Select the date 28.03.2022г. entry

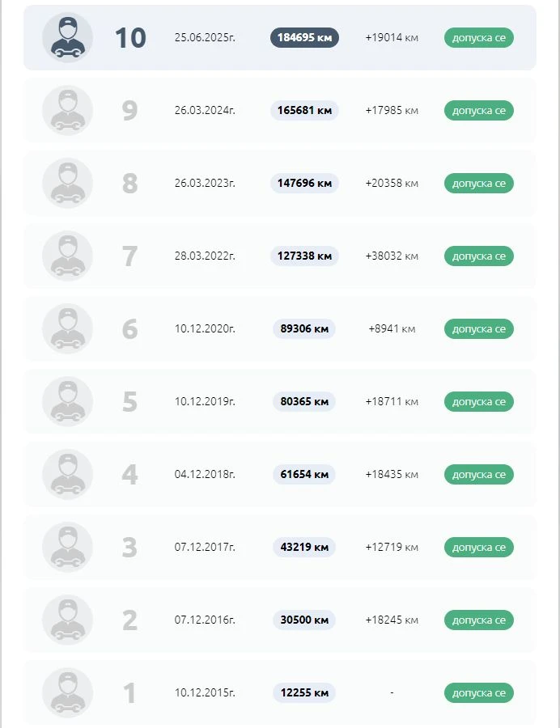(x=205, y=256)
